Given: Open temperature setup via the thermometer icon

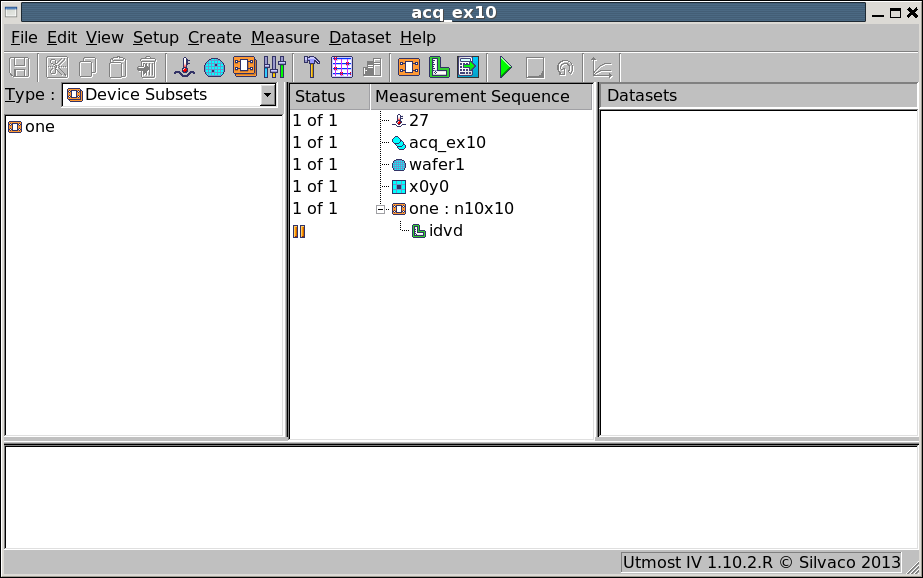Looking at the screenshot, I should 185,67.
